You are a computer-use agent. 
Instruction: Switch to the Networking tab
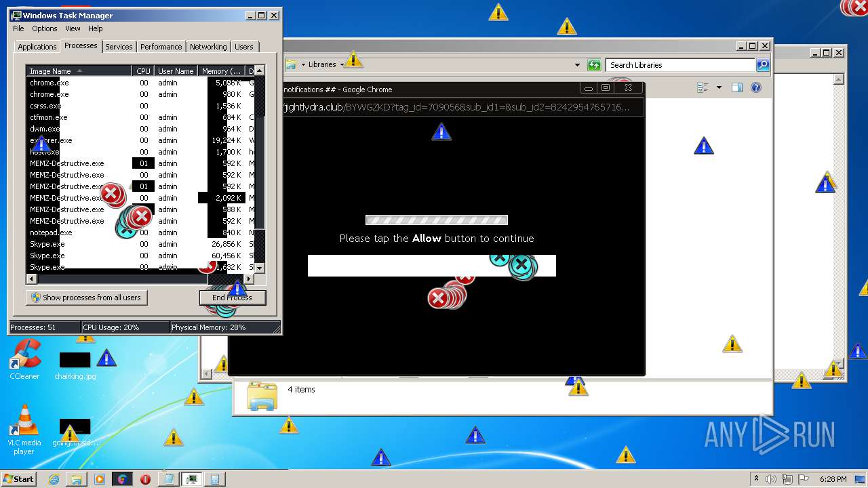(x=208, y=47)
